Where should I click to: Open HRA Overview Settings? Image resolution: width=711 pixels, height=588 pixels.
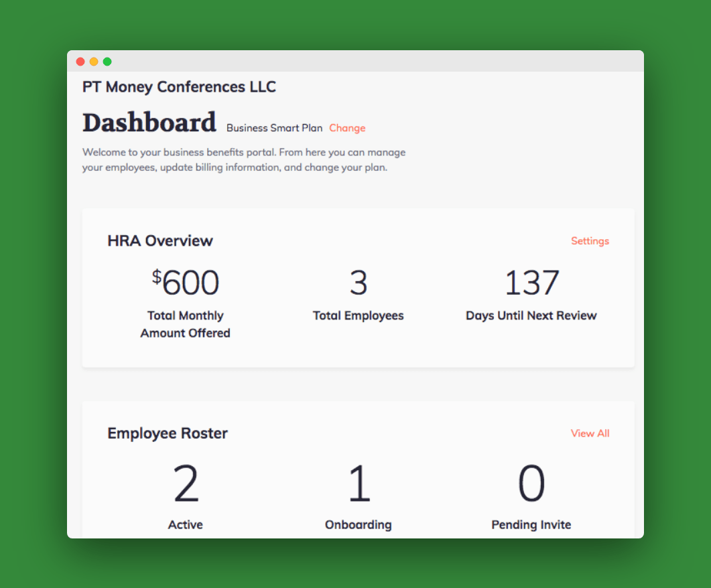[x=590, y=241]
